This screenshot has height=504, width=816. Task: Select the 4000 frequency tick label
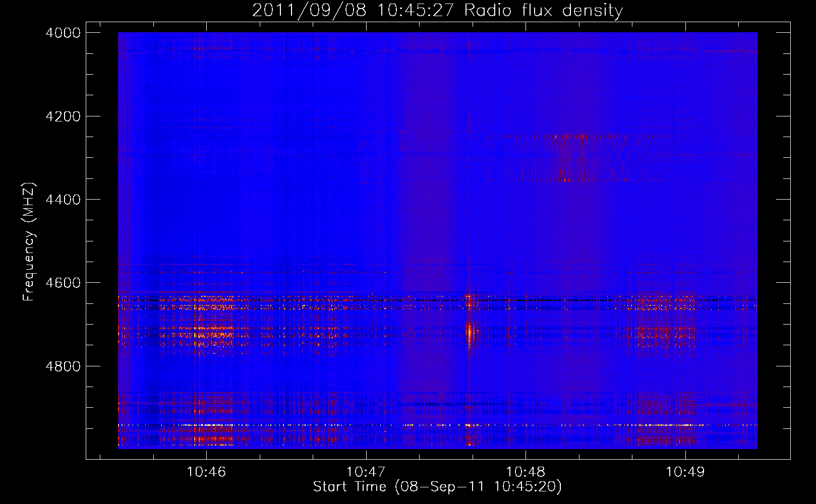63,33
